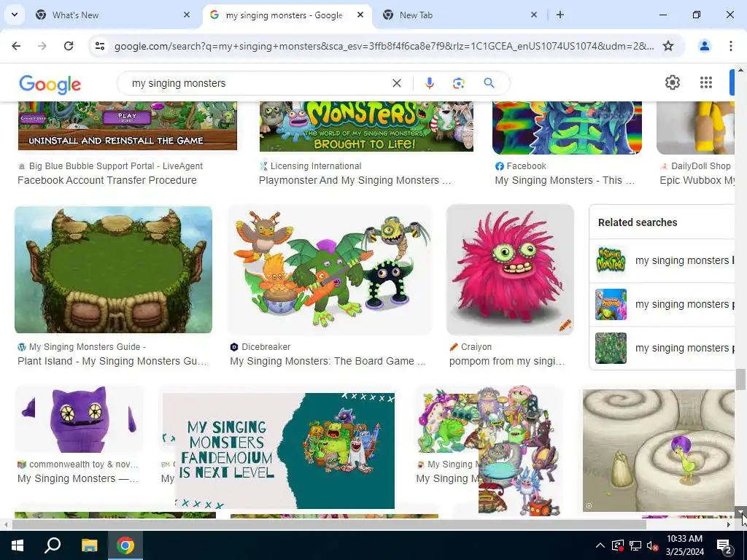This screenshot has height=560, width=747.
Task: Open Windows taskbar search
Action: (53, 545)
